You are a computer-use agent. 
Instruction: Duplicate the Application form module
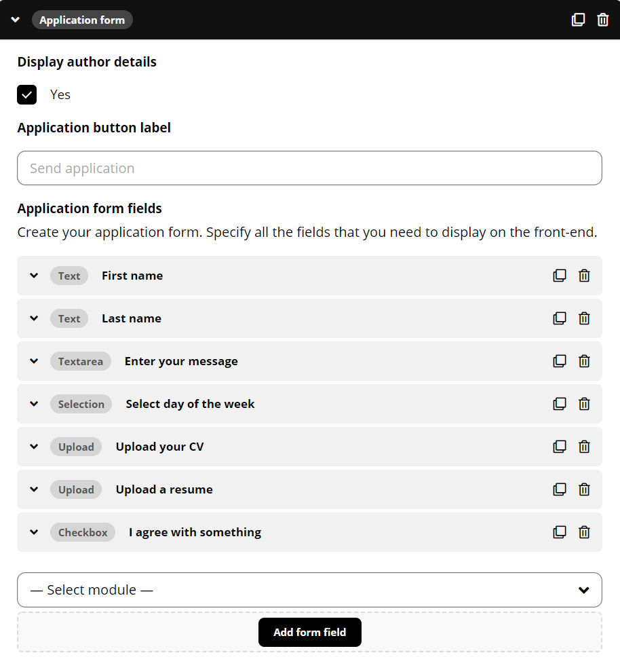click(578, 20)
